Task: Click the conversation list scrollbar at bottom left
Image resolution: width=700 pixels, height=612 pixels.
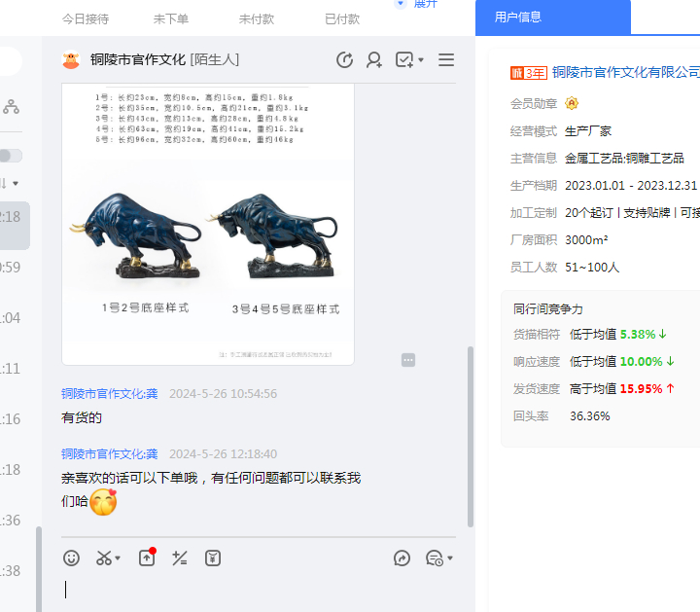Action: (39, 569)
